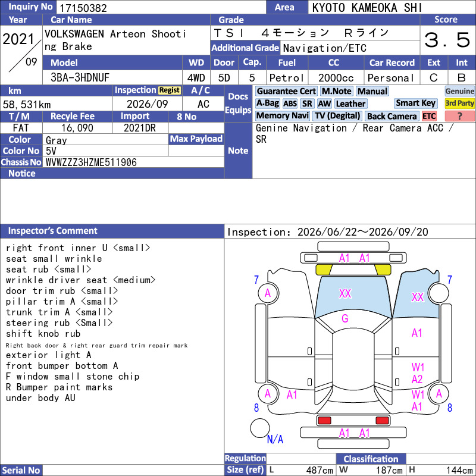The width and height of the screenshot is (476, 476).
Task: Click the width value 187cm
Action: pos(389,470)
